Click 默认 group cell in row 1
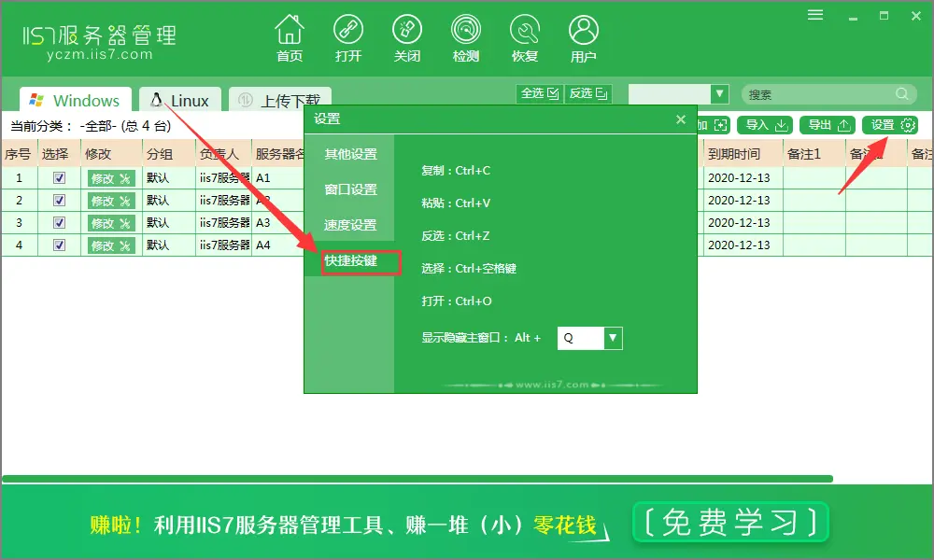Image resolution: width=934 pixels, height=560 pixels. pos(168,178)
